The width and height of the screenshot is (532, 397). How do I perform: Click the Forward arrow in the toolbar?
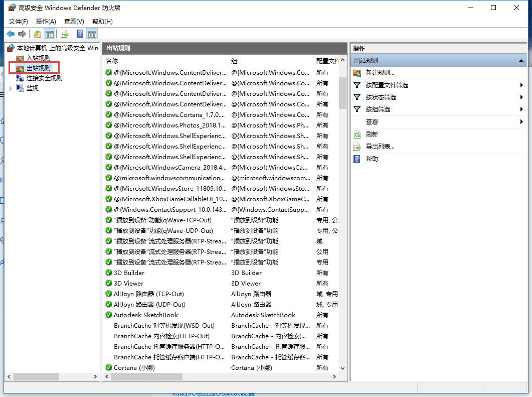[x=22, y=34]
